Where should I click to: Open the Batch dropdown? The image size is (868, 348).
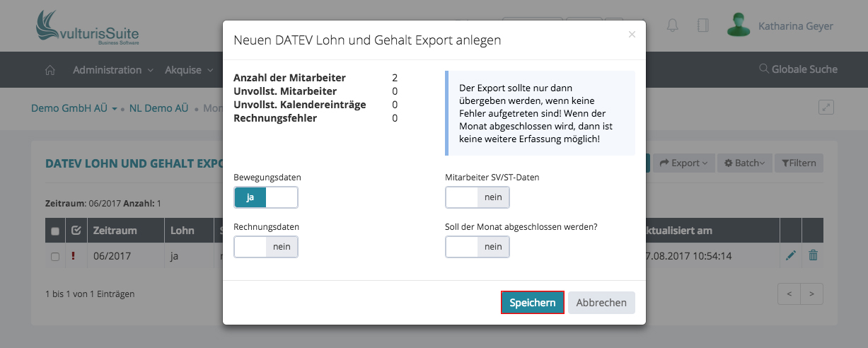click(745, 163)
